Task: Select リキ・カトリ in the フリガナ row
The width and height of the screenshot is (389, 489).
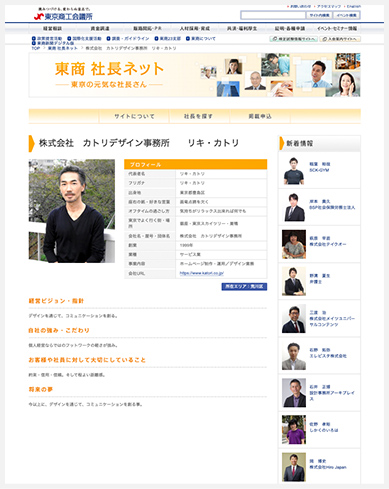Action: tap(192, 183)
